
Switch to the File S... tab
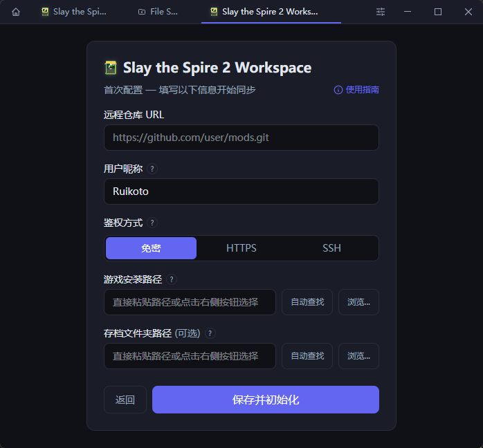(158, 12)
